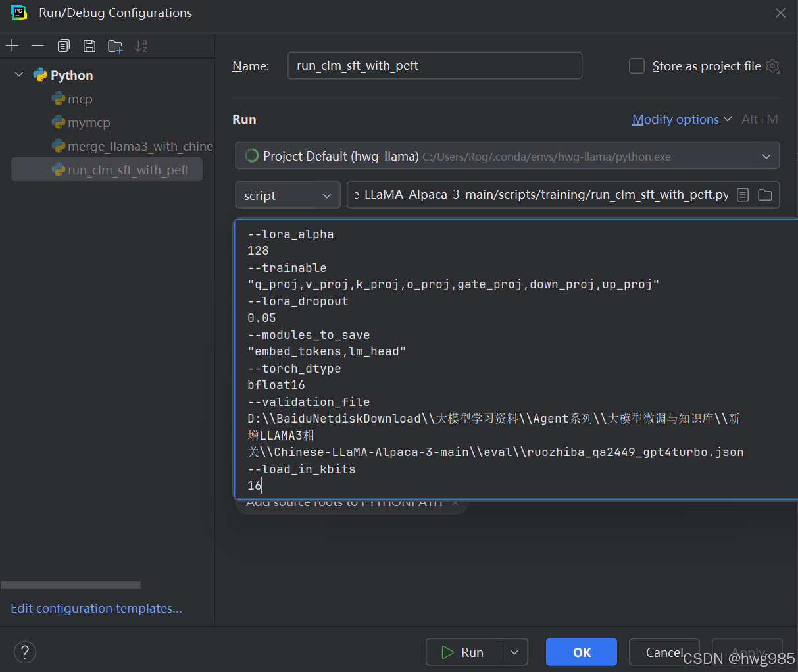Add a new run configuration

click(x=12, y=46)
